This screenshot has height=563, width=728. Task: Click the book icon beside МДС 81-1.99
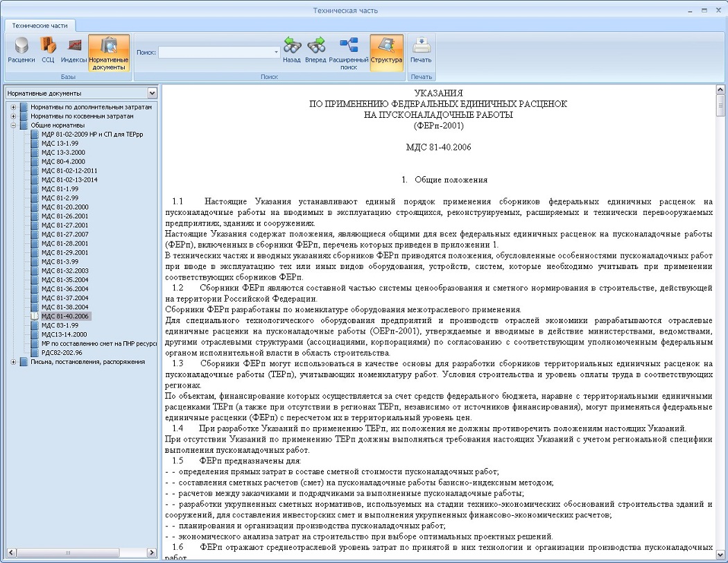click(35, 189)
